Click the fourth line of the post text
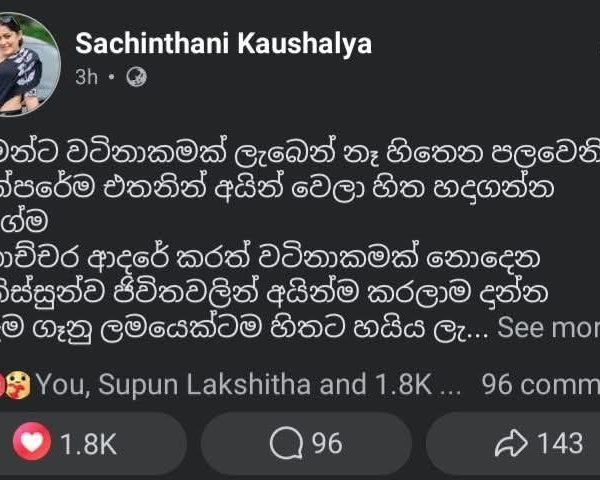The image size is (600, 480). click(270, 259)
